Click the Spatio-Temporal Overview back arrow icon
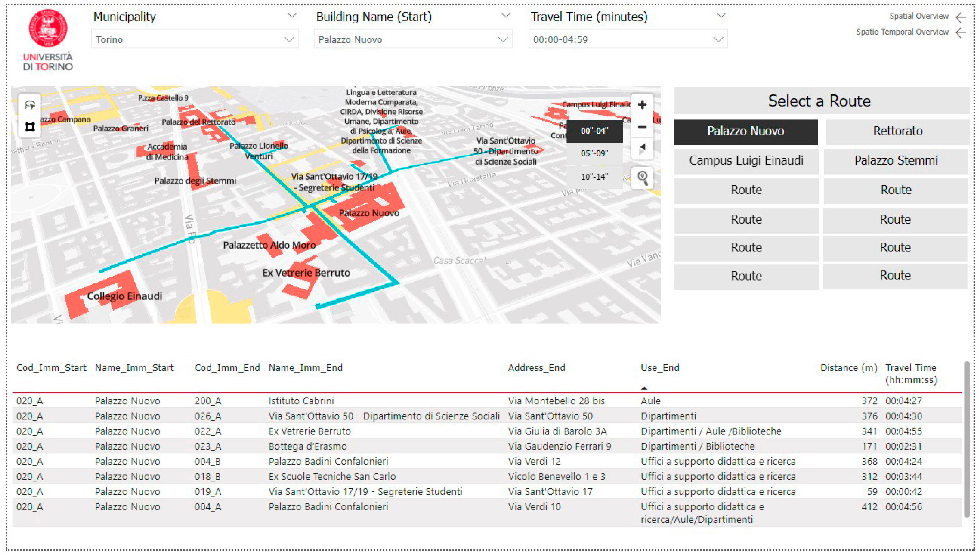The height and width of the screenshot is (556, 980). click(x=960, y=32)
